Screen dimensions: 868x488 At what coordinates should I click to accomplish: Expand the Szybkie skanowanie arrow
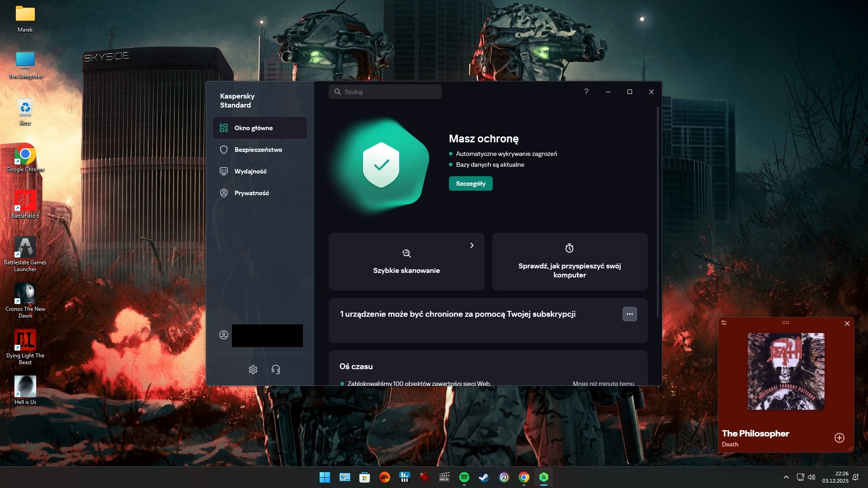(472, 245)
